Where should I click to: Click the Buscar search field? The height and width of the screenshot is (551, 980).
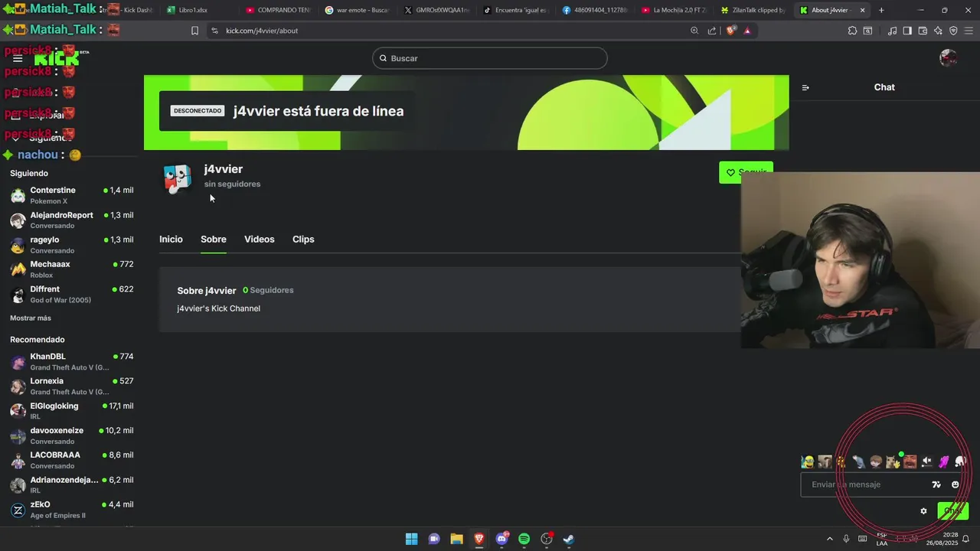[x=490, y=58]
